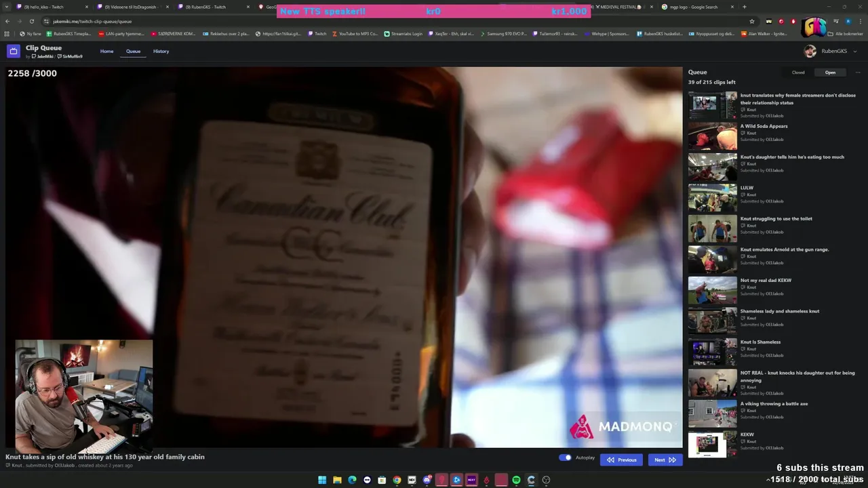This screenshot has height=488, width=868.
Task: Open Discord from the taskbar
Action: [427, 480]
